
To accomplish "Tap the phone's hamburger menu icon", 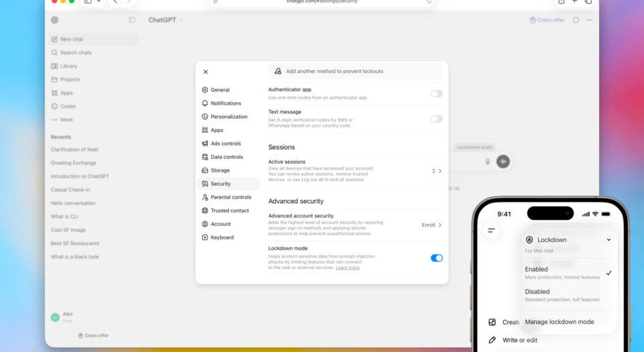I will [x=491, y=231].
